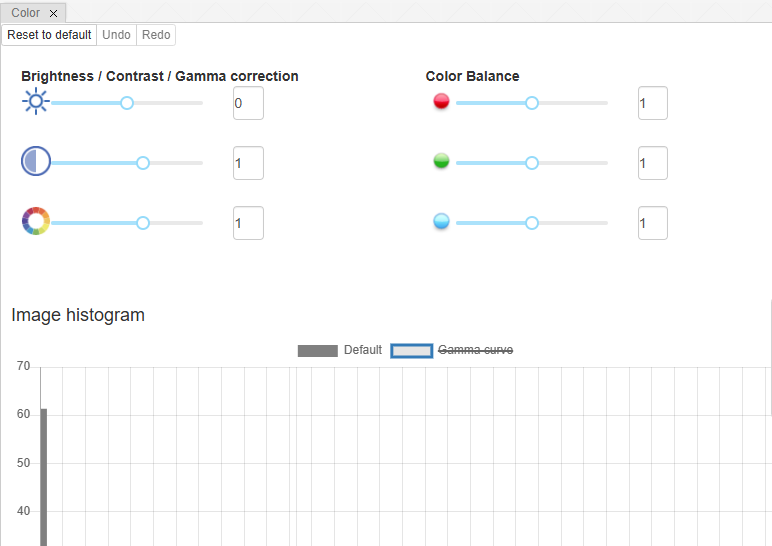Click the red color balance ball icon
772x546 pixels.
point(441,102)
